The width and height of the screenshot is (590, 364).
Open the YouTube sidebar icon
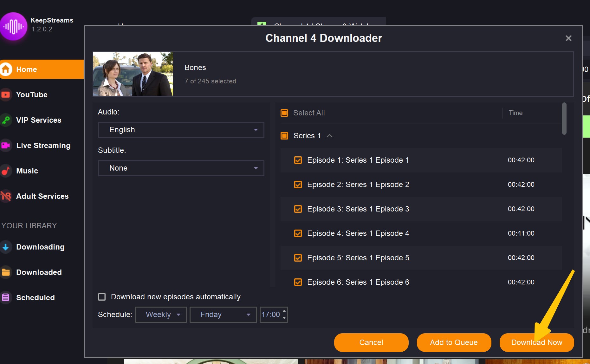coord(6,95)
